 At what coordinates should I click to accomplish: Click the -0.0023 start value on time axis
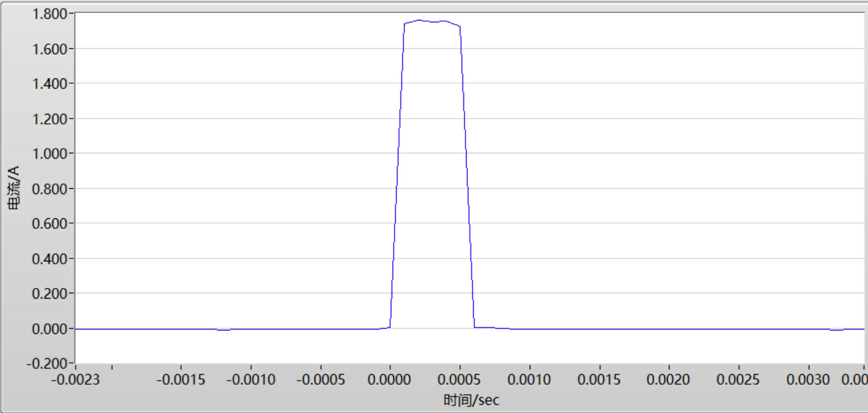(75, 379)
